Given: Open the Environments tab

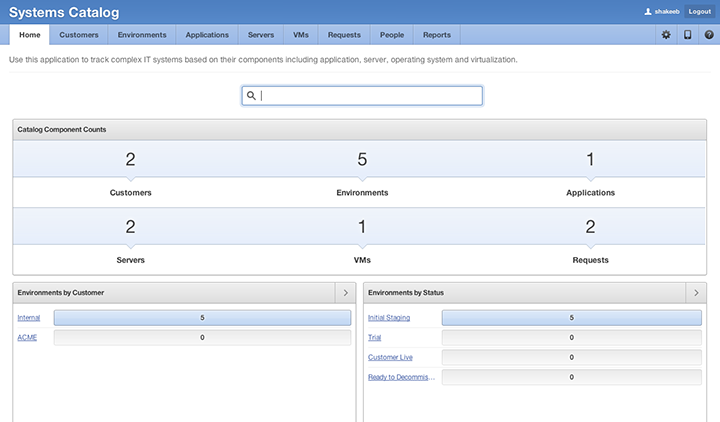Looking at the screenshot, I should pos(142,35).
